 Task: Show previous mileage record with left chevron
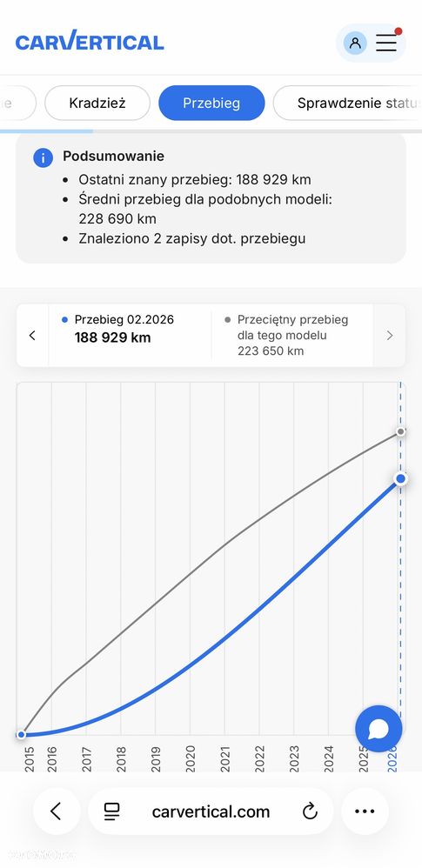click(32, 336)
